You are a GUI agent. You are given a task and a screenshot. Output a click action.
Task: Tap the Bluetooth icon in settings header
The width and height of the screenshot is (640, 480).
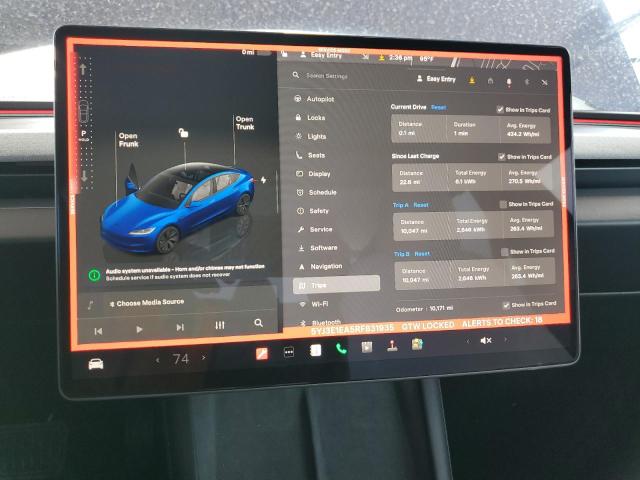(527, 82)
